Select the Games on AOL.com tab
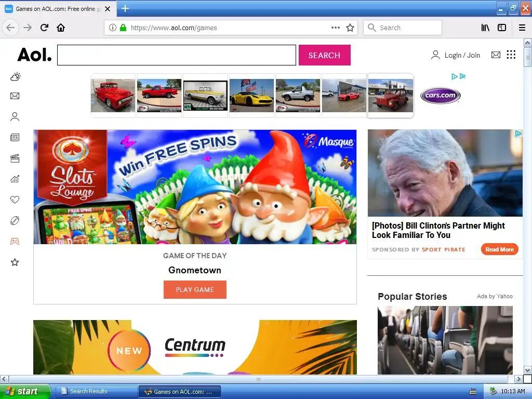 pos(58,9)
